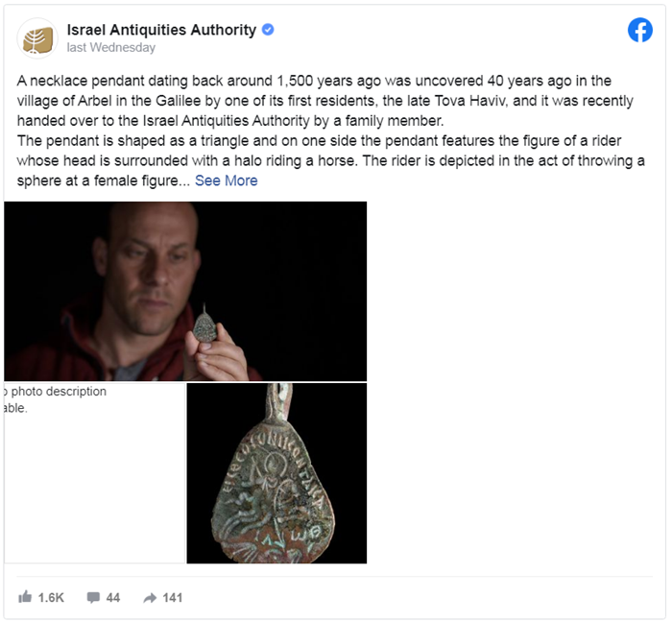Click the Israel Antiquities Authority profile picture
Screen dimensions: 672x622
pos(37,38)
